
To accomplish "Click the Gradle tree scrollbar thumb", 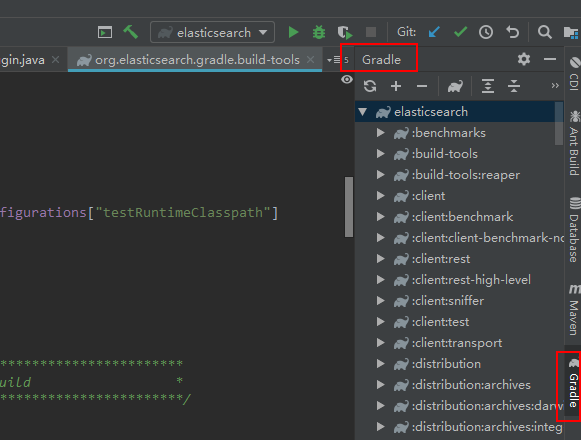I will pos(559,123).
